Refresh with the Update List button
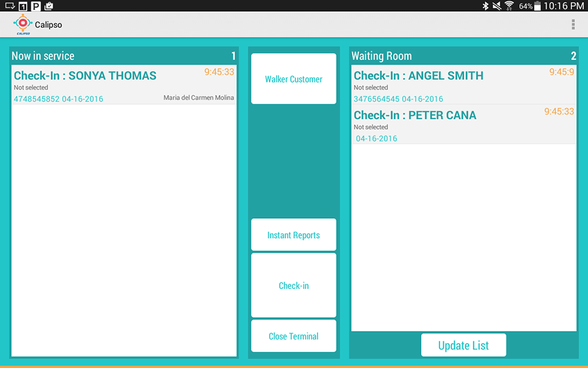This screenshot has height=368, width=588. pos(464,346)
